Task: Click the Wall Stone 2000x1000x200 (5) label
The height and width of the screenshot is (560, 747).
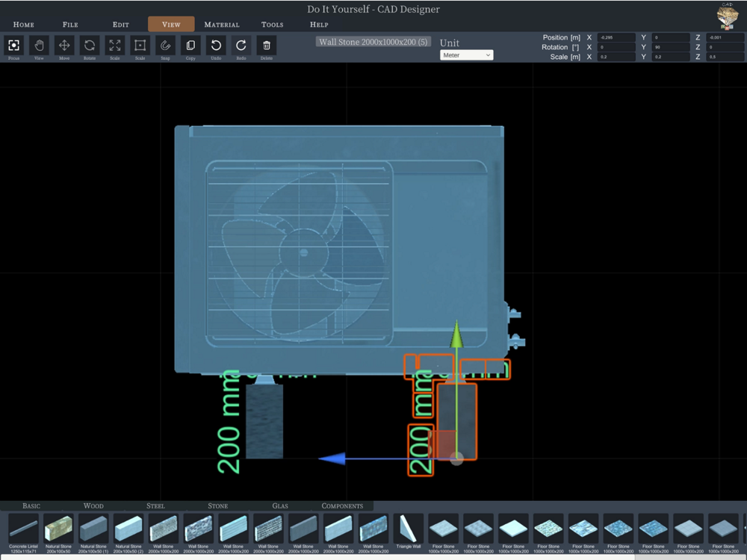Action: [x=373, y=42]
